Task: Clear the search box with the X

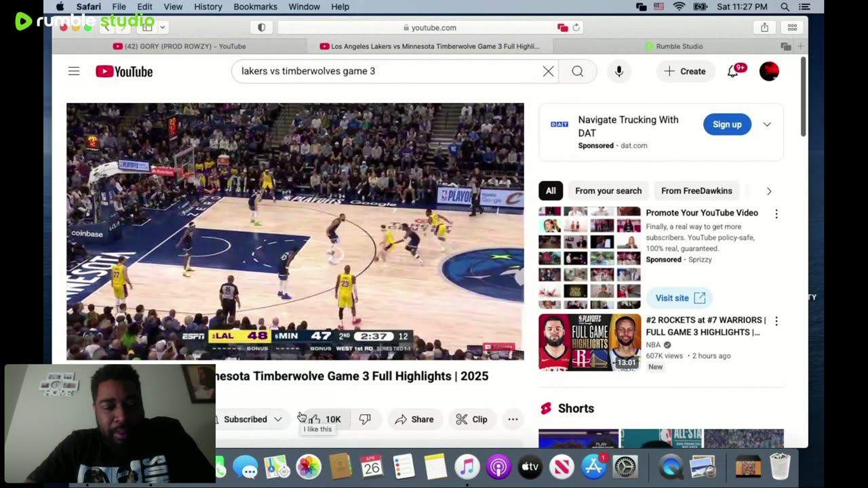Action: coord(548,71)
